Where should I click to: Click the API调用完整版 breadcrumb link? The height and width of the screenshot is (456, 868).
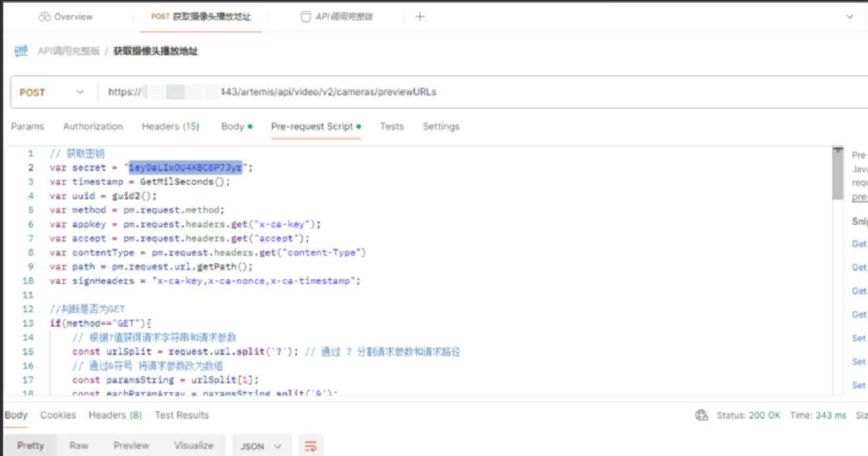click(x=68, y=51)
